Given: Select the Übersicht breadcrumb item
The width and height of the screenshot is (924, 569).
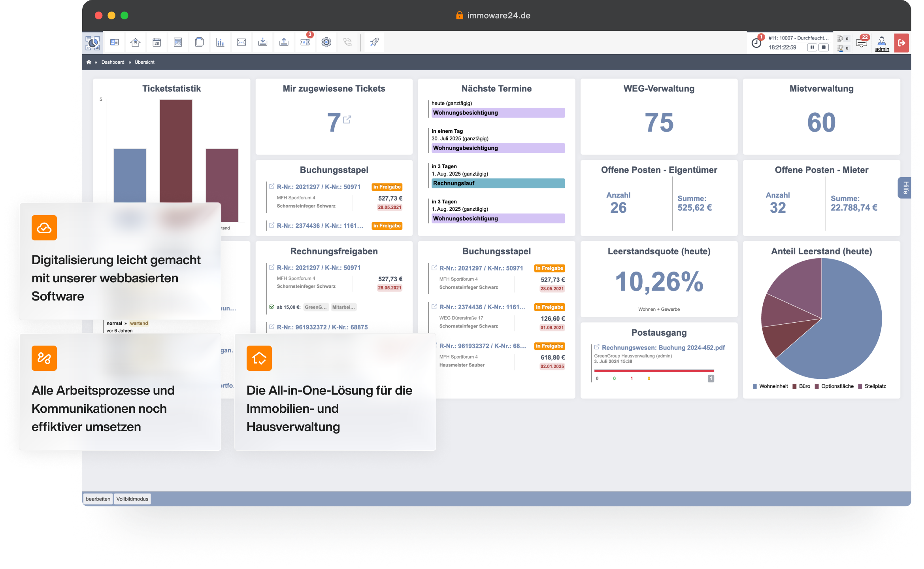Looking at the screenshot, I should coord(144,62).
